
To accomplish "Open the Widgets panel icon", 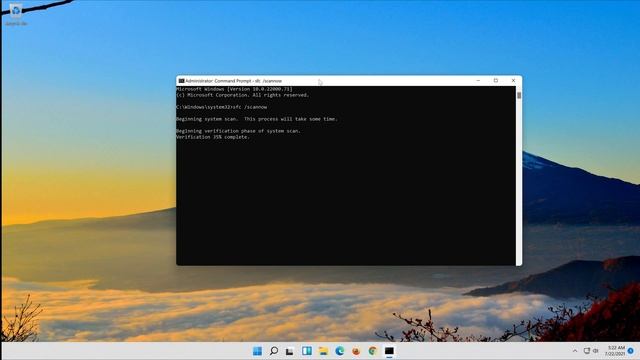I will 307,351.
